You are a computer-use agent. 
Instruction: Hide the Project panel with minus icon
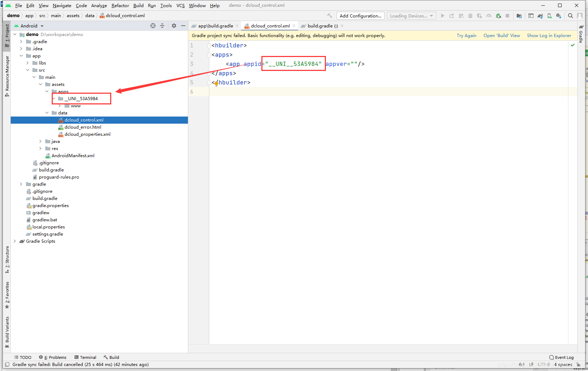pos(183,26)
